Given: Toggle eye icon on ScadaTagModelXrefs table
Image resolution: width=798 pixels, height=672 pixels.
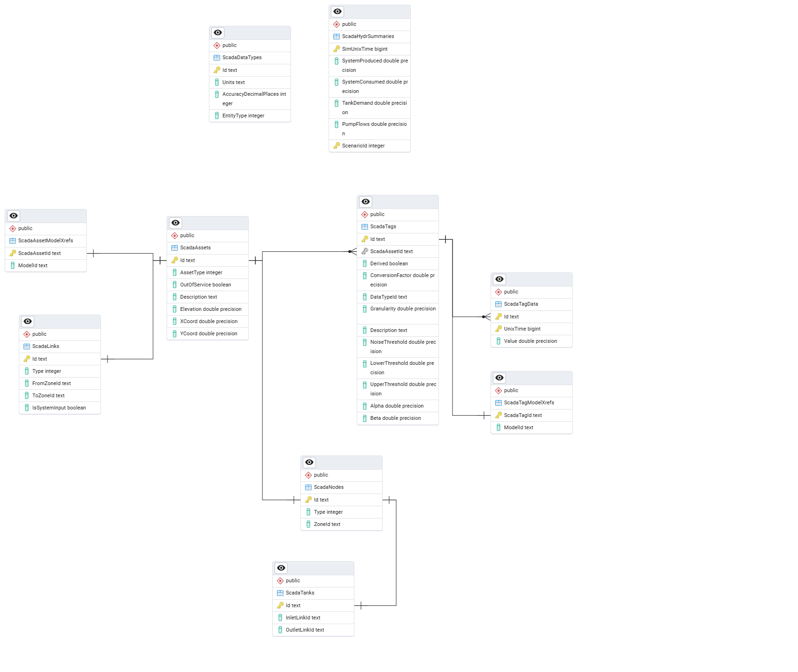Looking at the screenshot, I should click(499, 378).
